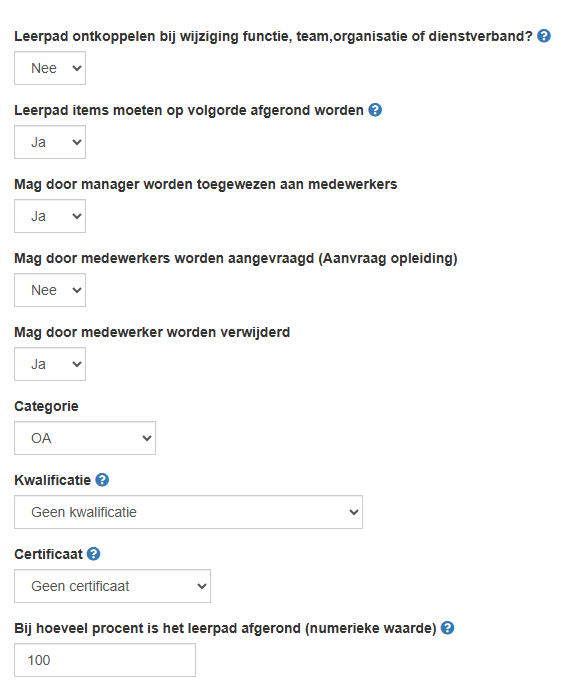This screenshot has width=563, height=687.
Task: Open Geen kwalificatie dropdown
Action: point(188,513)
